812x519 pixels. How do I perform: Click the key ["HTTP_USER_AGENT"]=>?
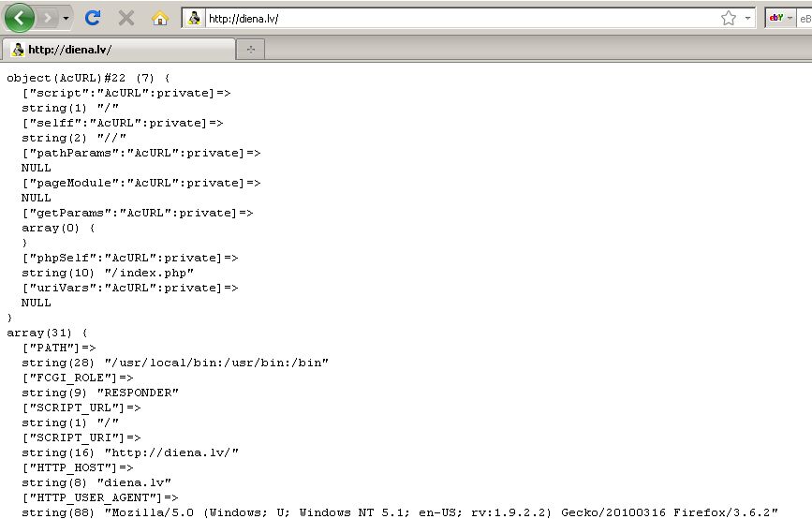(x=100, y=498)
